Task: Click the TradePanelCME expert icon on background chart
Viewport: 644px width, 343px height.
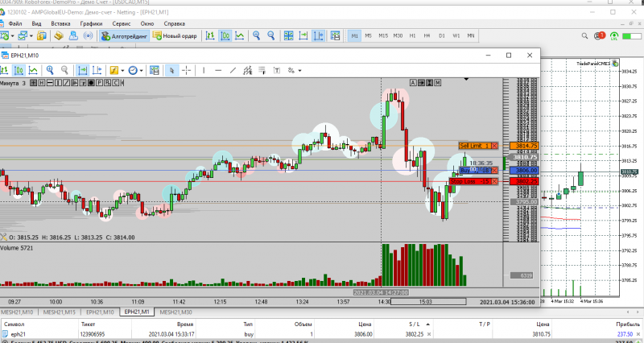Action: (615, 64)
